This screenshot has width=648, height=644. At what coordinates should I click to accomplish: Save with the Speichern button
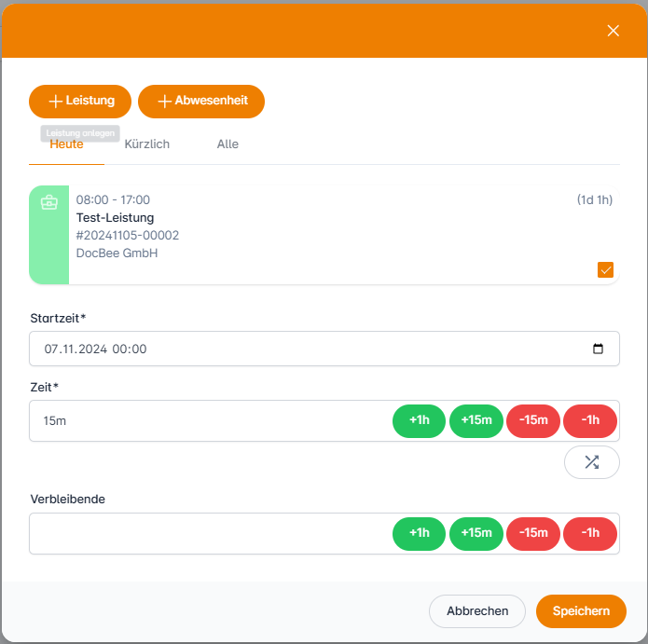(581, 611)
